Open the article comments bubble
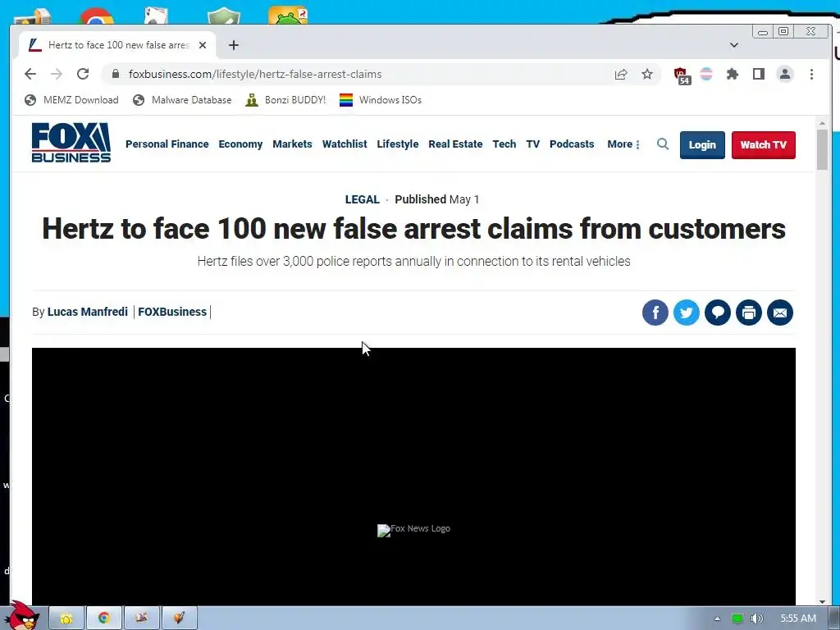 click(x=718, y=313)
